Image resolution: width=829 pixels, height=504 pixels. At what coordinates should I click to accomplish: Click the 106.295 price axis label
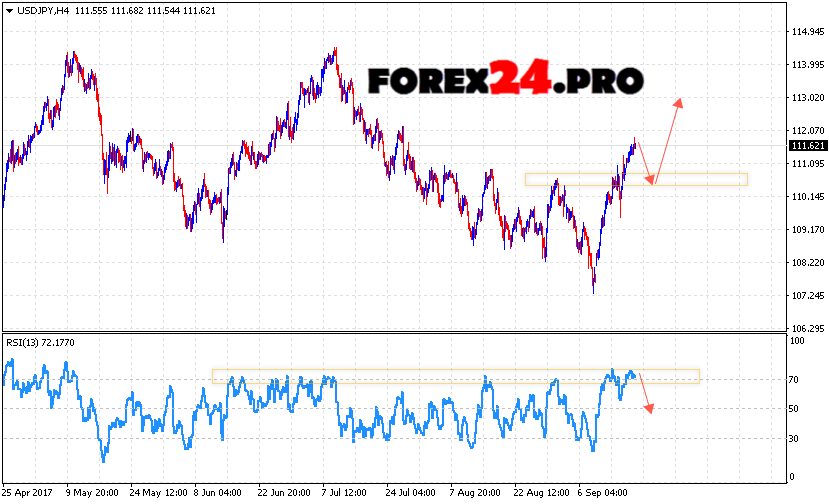(806, 328)
